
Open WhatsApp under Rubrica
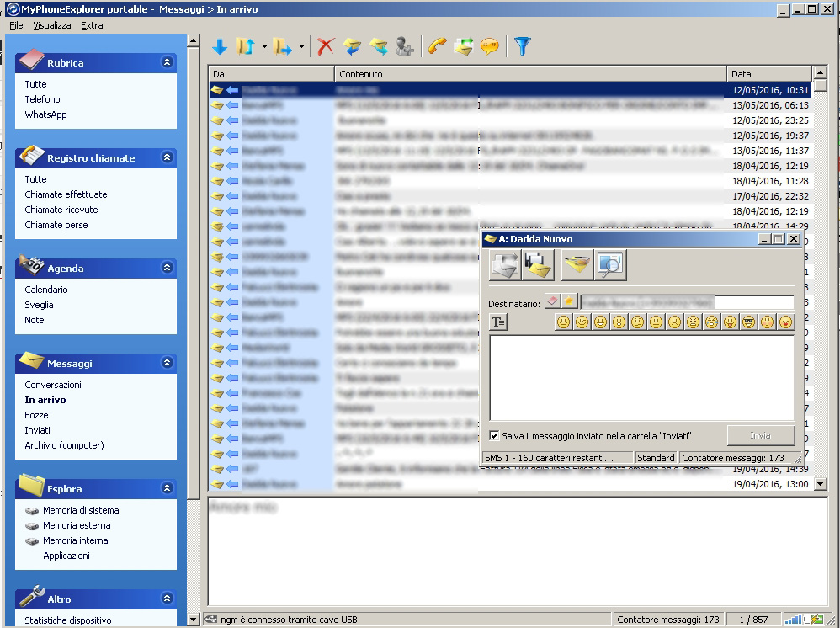pyautogui.click(x=45, y=114)
